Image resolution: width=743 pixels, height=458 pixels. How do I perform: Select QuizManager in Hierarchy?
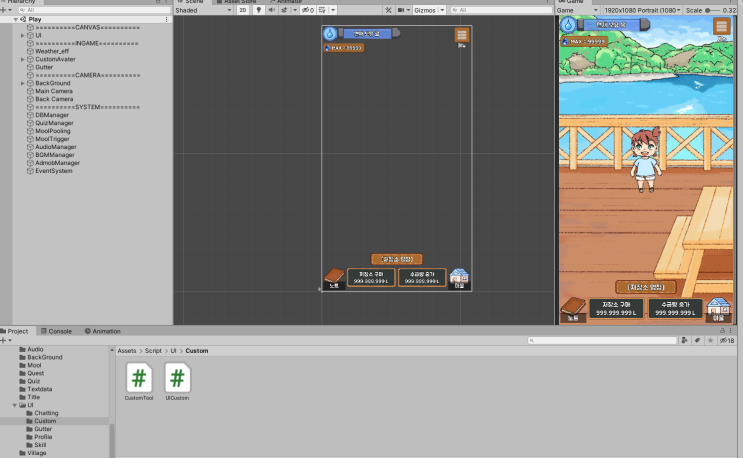coord(54,123)
